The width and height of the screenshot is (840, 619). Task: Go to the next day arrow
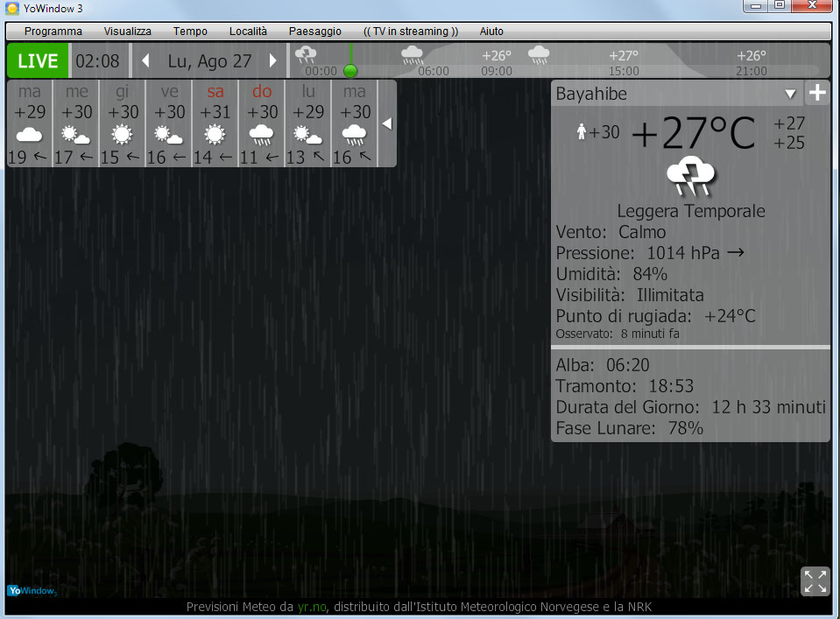272,61
